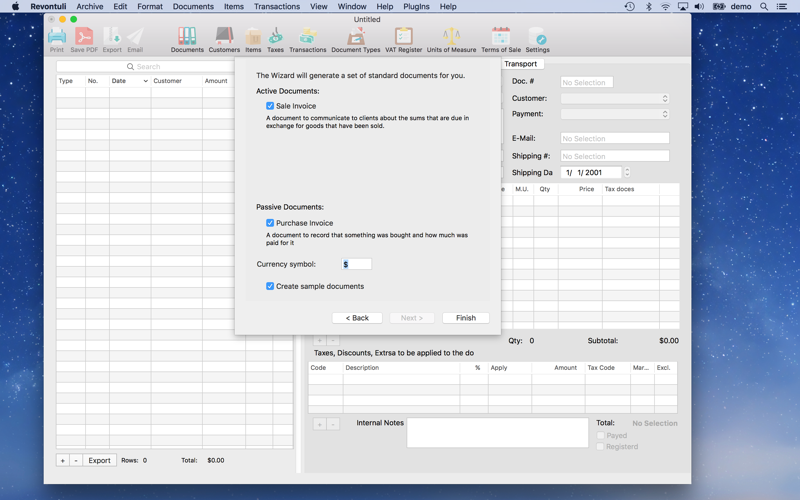Open the Customers toolbar icon

224,39
